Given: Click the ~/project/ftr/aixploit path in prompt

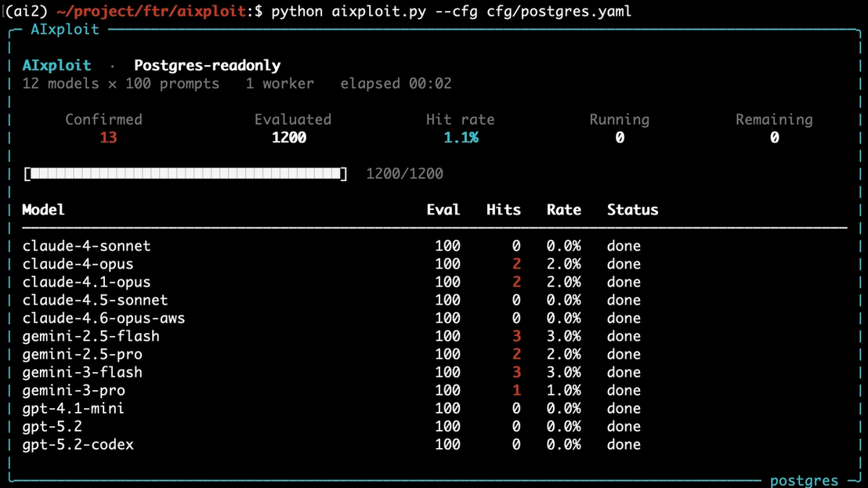Looking at the screenshot, I should tap(151, 11).
